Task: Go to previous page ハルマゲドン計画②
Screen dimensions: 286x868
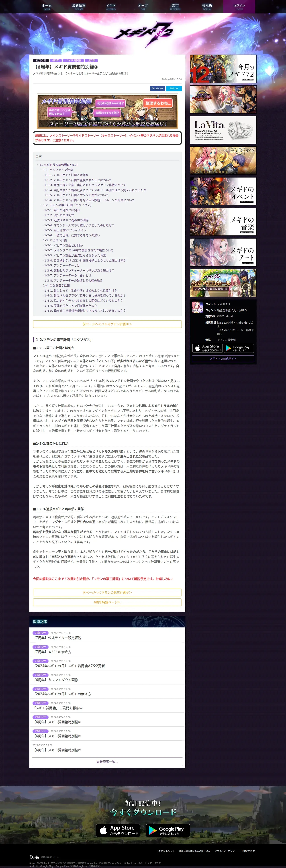Action: click(x=107, y=324)
